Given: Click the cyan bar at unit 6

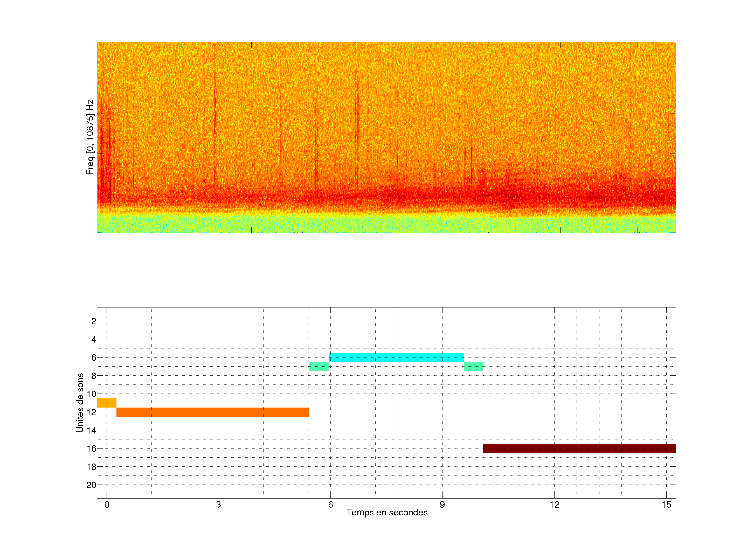Looking at the screenshot, I should click(x=396, y=357).
